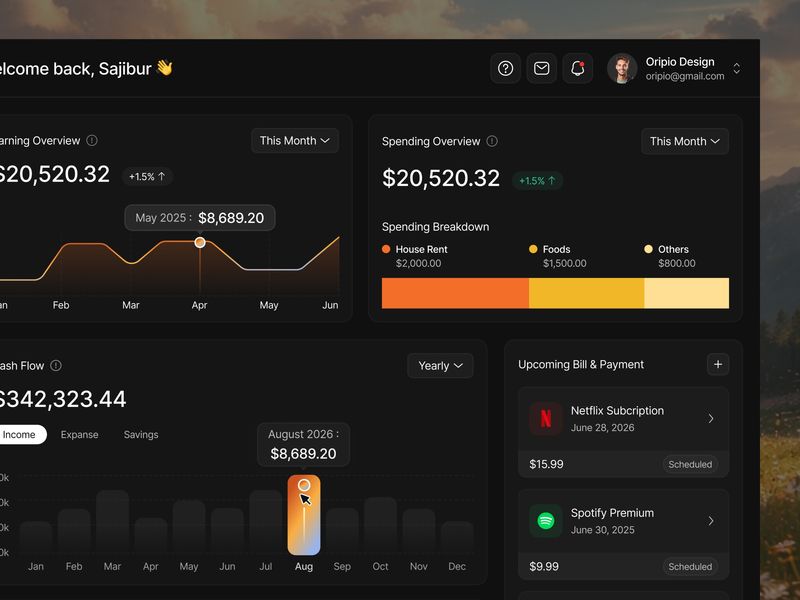Add a new upcoming bill with plus button
This screenshot has width=800, height=600.
[x=717, y=364]
